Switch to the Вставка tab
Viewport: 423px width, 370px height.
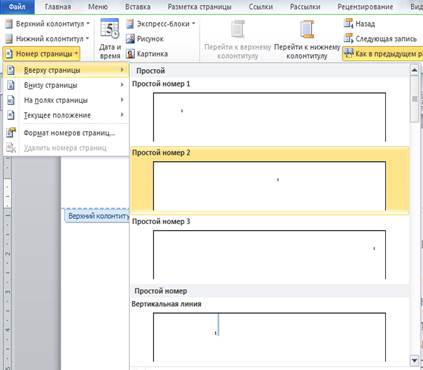(138, 7)
